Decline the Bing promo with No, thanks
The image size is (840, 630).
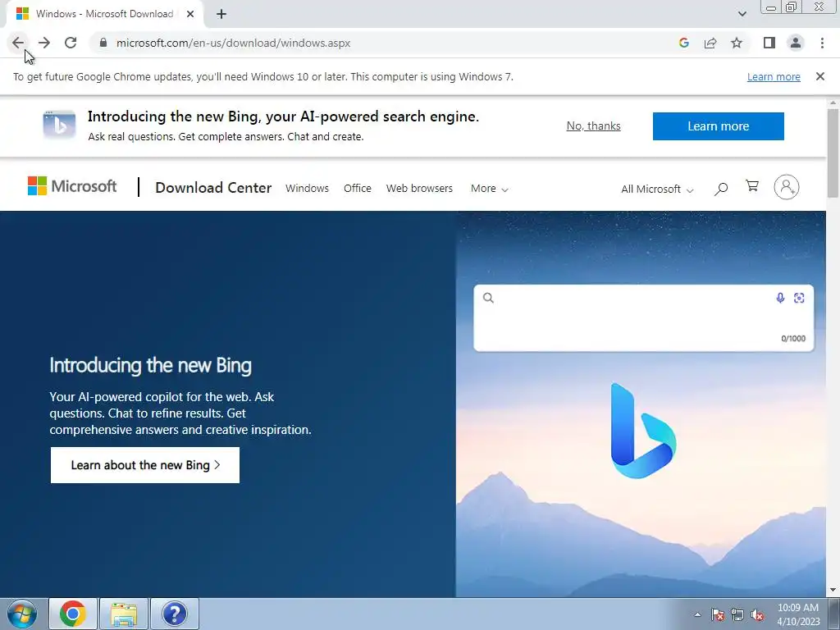[x=594, y=126]
